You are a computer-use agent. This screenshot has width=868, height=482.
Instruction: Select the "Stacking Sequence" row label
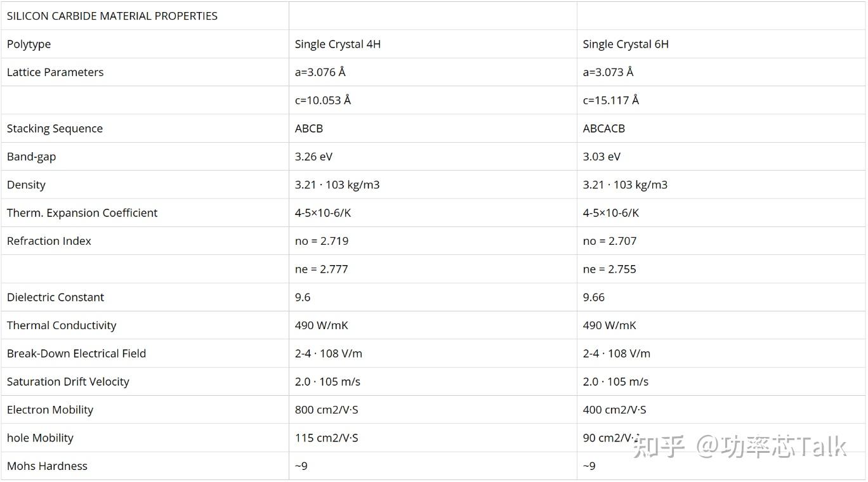point(55,128)
